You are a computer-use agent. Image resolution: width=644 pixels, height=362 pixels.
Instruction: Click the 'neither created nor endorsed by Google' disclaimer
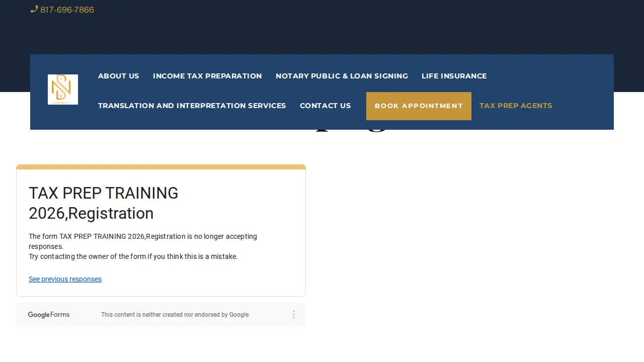[176, 315]
